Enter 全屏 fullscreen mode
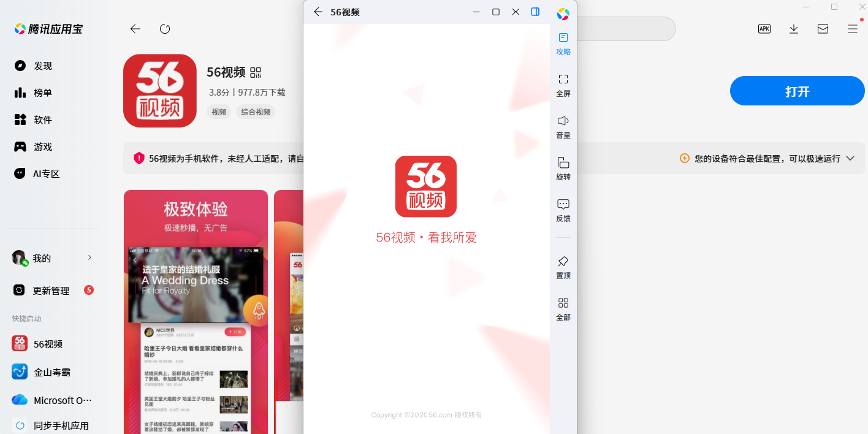The height and width of the screenshot is (434, 868). 563,85
